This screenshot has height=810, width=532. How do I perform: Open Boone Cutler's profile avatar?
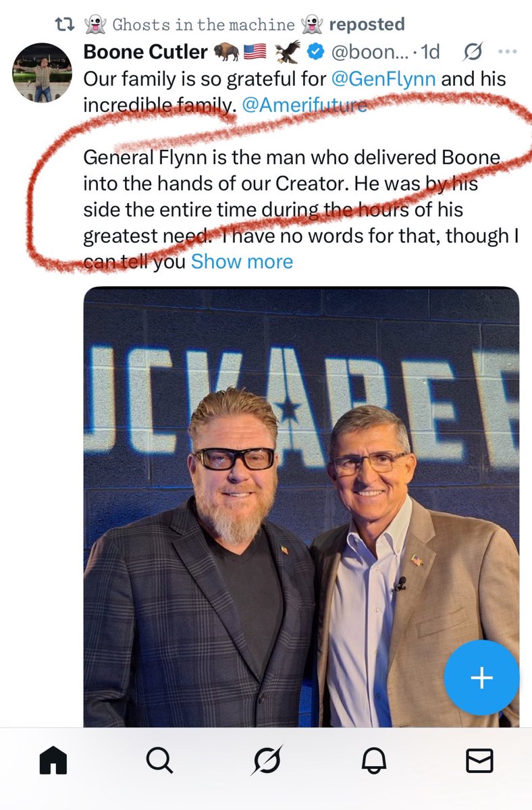[43, 75]
